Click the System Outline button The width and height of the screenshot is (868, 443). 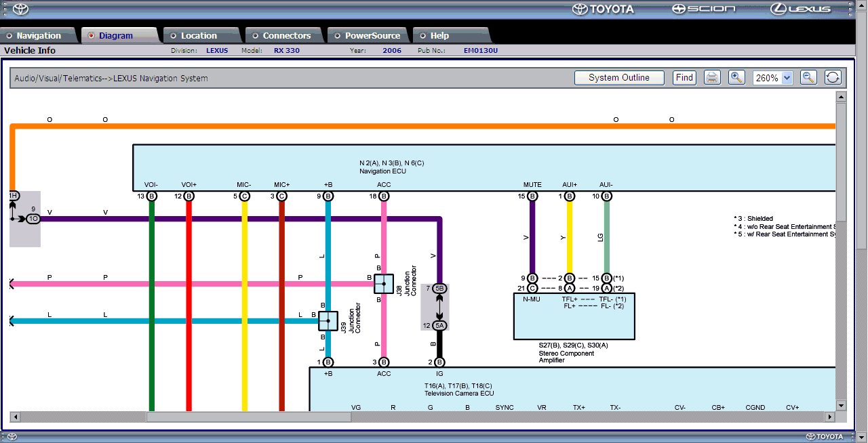tap(618, 78)
